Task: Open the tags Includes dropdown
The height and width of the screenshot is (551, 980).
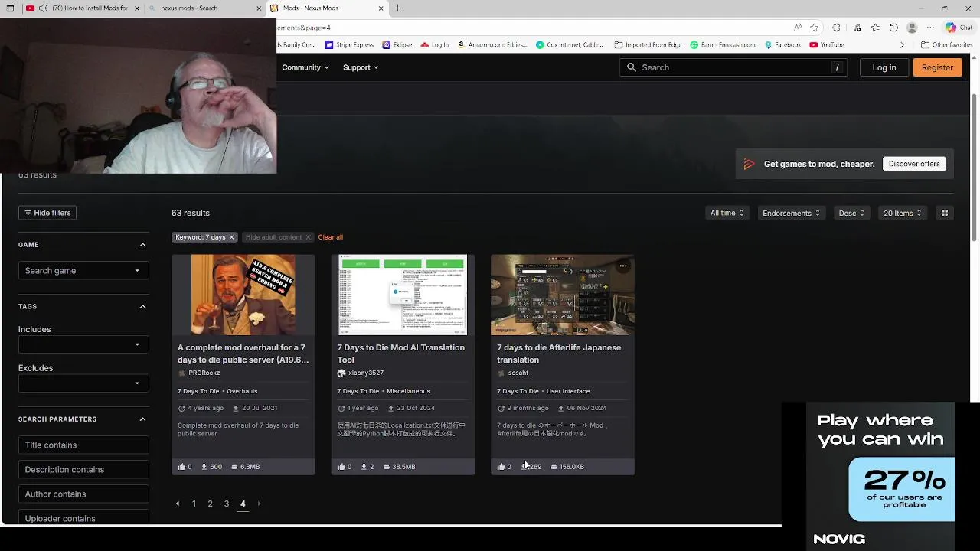Action: click(x=83, y=344)
